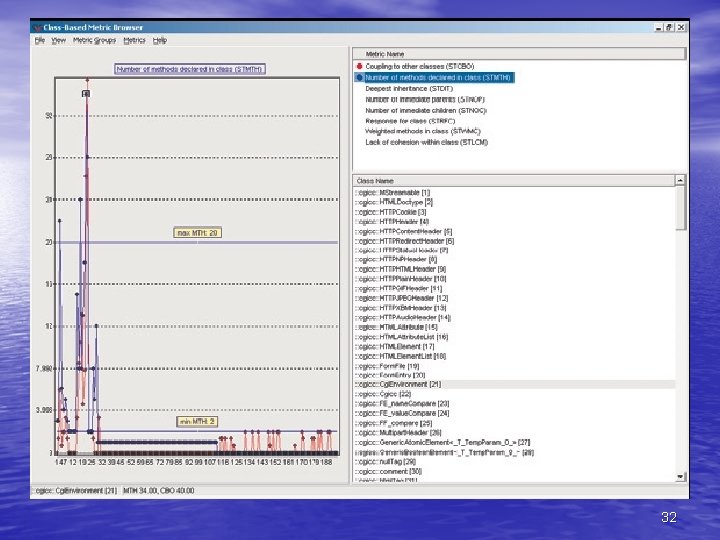Image resolution: width=720 pixels, height=540 pixels.
Task: Click the class list scroll-down arrow
Action: click(x=681, y=477)
